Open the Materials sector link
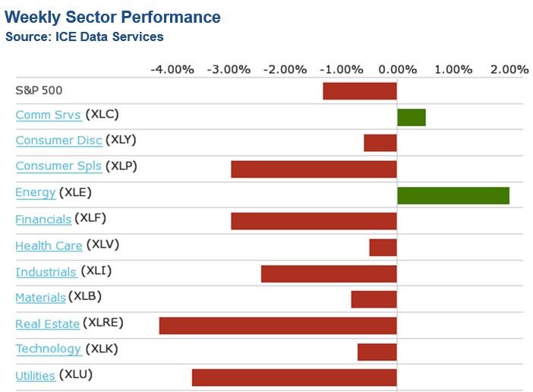Viewport: 533px width, 392px height. point(40,297)
